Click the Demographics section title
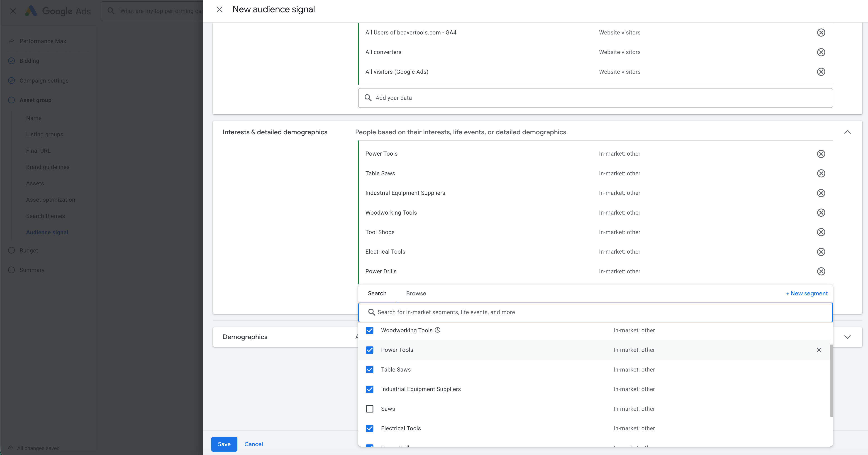Screen dimensions: 868x455 pos(245,337)
